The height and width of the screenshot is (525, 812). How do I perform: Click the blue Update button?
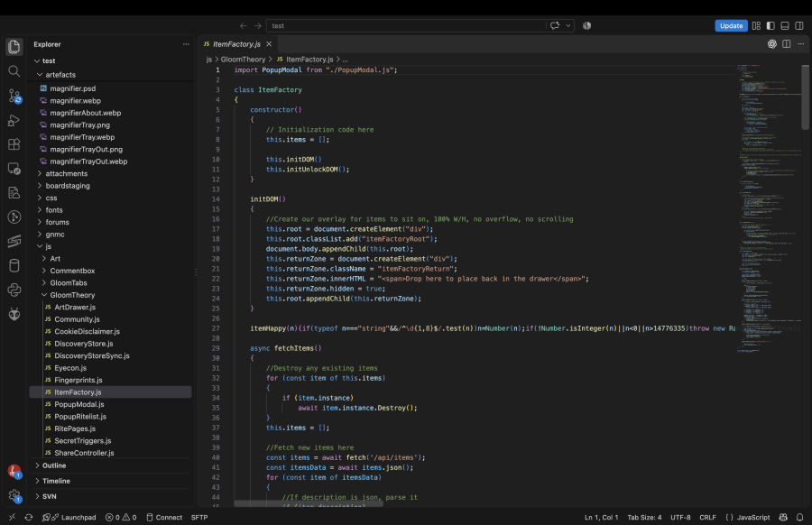pos(731,25)
